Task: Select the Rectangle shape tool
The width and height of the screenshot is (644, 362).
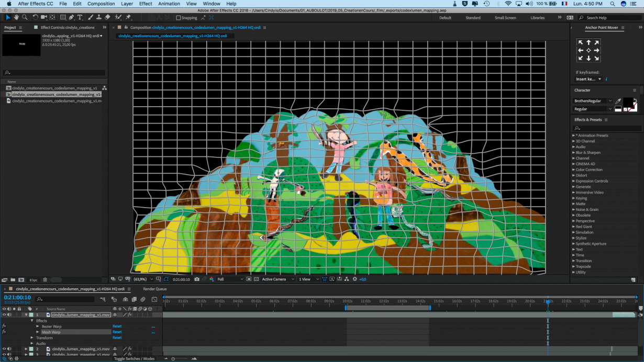Action: click(63, 17)
